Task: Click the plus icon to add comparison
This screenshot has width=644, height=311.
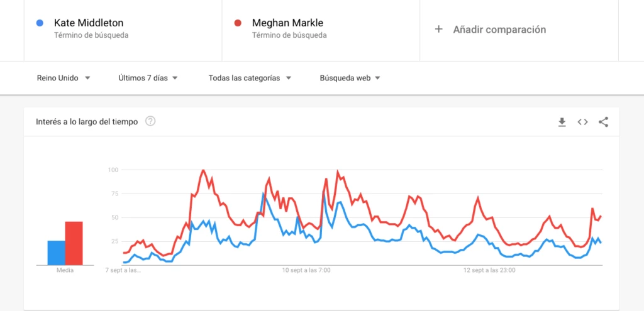Action: pos(439,30)
